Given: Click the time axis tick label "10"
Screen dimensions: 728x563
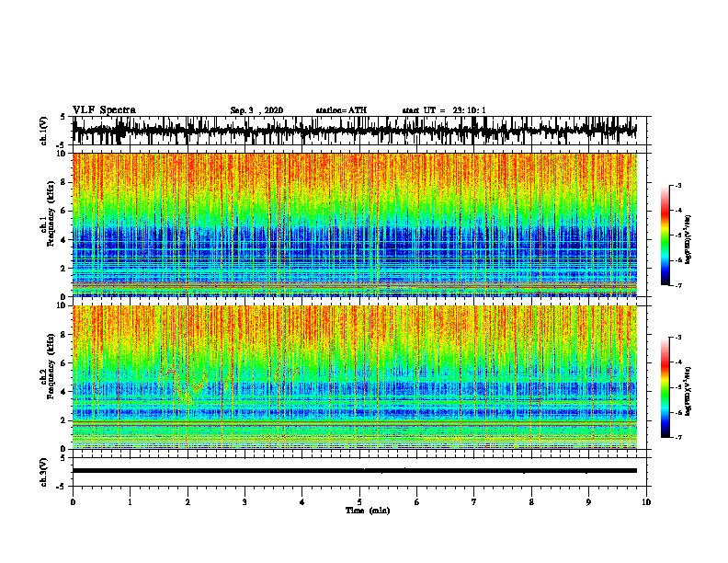Looking at the screenshot, I should pos(646,502).
